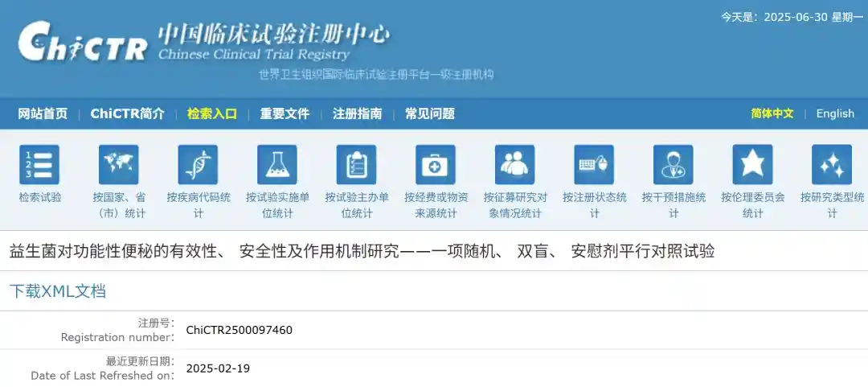Screen dimensions: 868x387
Task: Open 重要文件 menu item
Action: coord(285,113)
